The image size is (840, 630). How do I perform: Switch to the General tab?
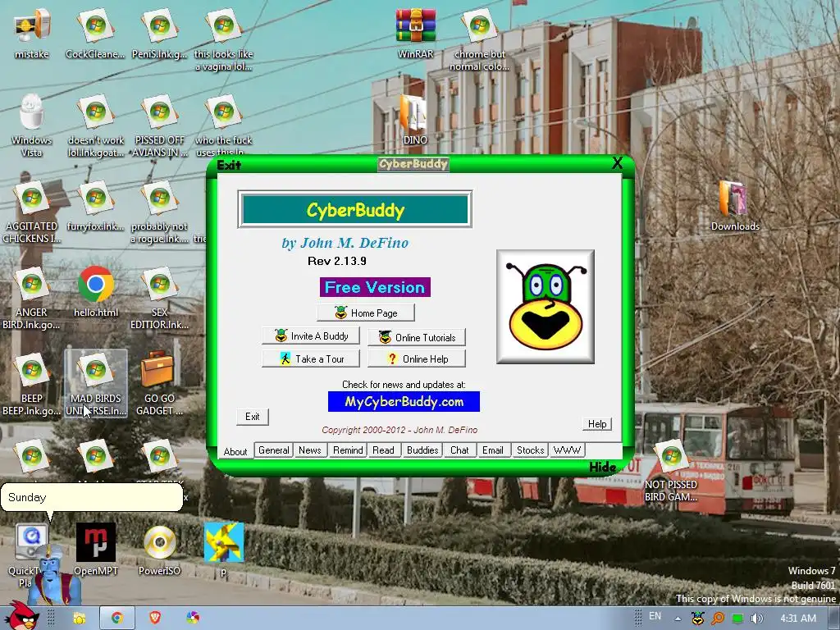coord(274,450)
